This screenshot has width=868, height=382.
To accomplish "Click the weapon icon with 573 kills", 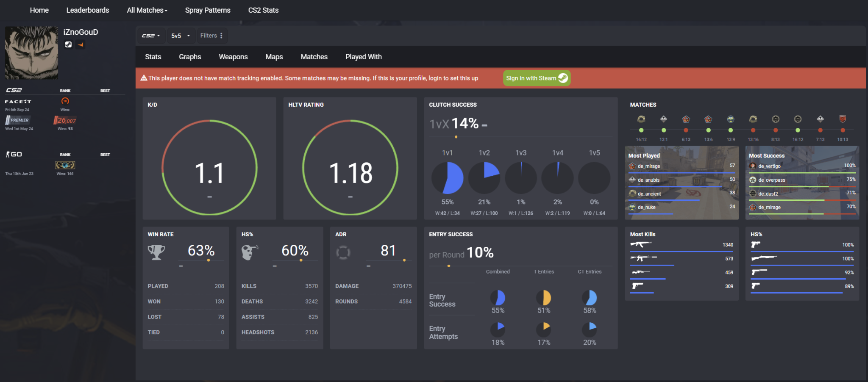I will (643, 258).
